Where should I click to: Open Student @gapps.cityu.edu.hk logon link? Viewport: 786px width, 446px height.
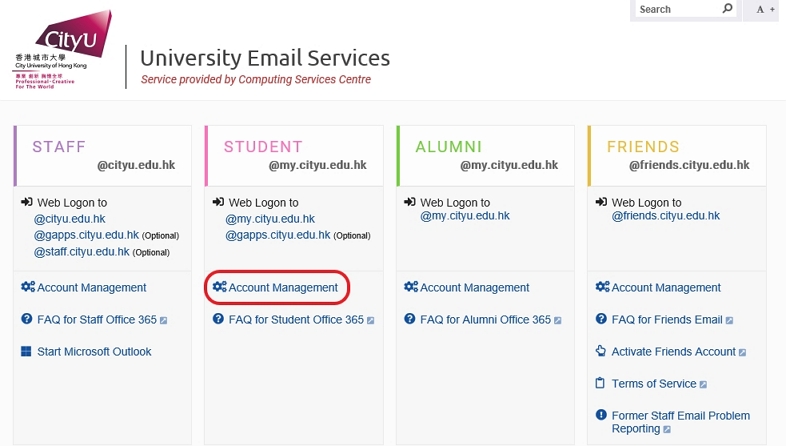pyautogui.click(x=277, y=235)
